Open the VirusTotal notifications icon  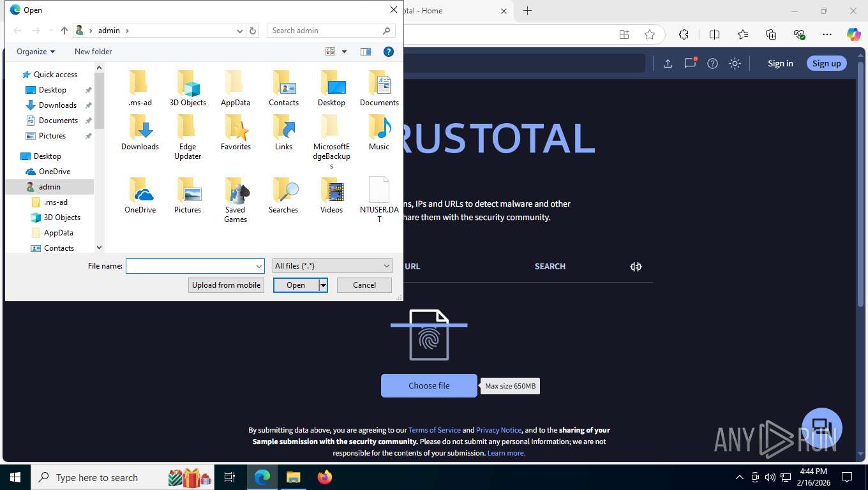coord(690,63)
